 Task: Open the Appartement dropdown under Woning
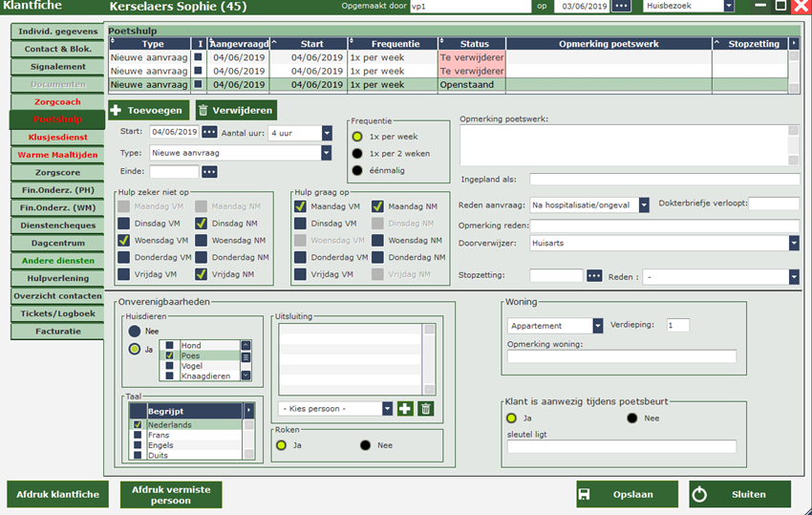point(597,325)
